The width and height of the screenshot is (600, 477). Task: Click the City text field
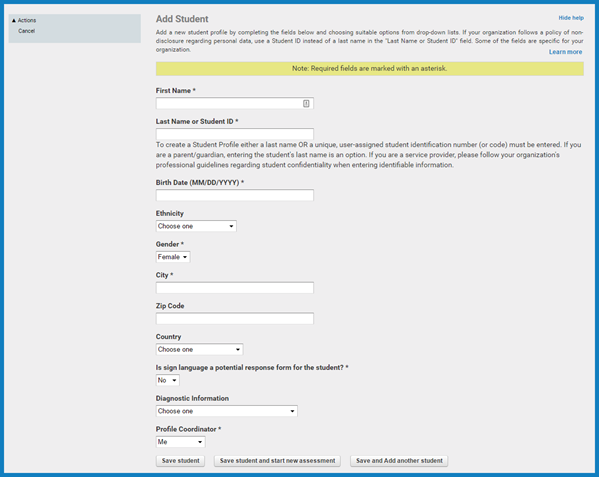click(235, 288)
